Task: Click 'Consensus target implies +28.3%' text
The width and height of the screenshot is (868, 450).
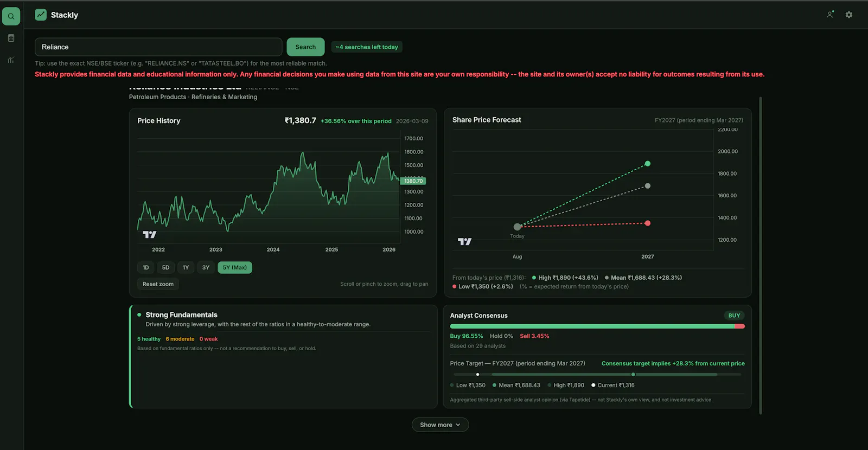Action: pyautogui.click(x=673, y=363)
